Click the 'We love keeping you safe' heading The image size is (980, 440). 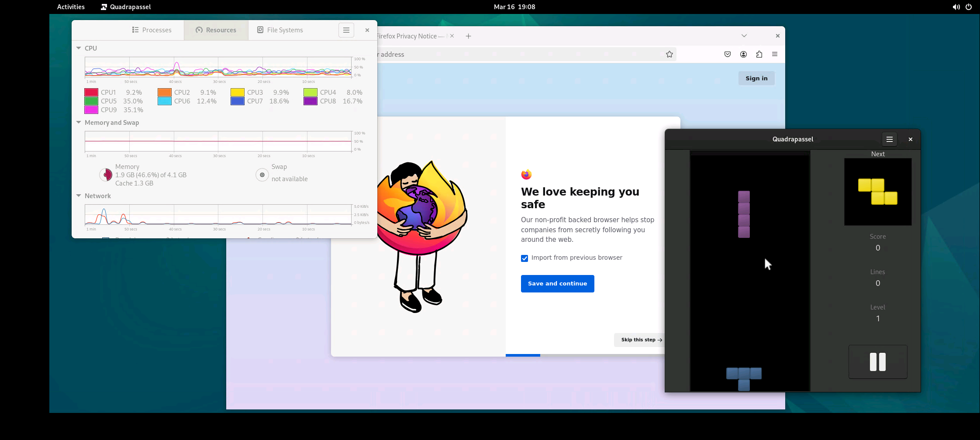pos(580,198)
